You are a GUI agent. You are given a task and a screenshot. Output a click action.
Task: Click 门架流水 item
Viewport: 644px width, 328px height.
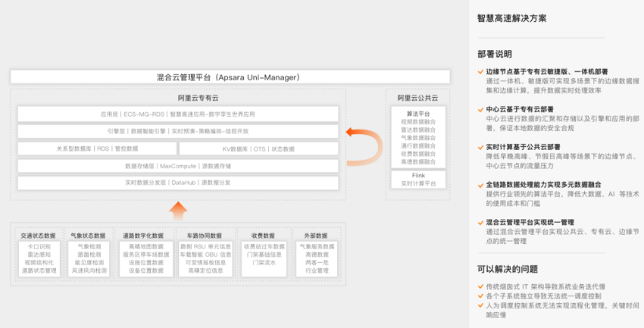pos(264,263)
